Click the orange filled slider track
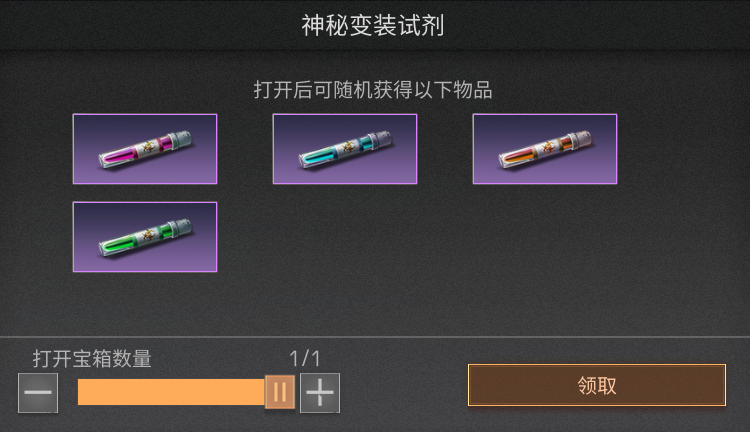Screen dimensions: 750x432 coord(171,392)
